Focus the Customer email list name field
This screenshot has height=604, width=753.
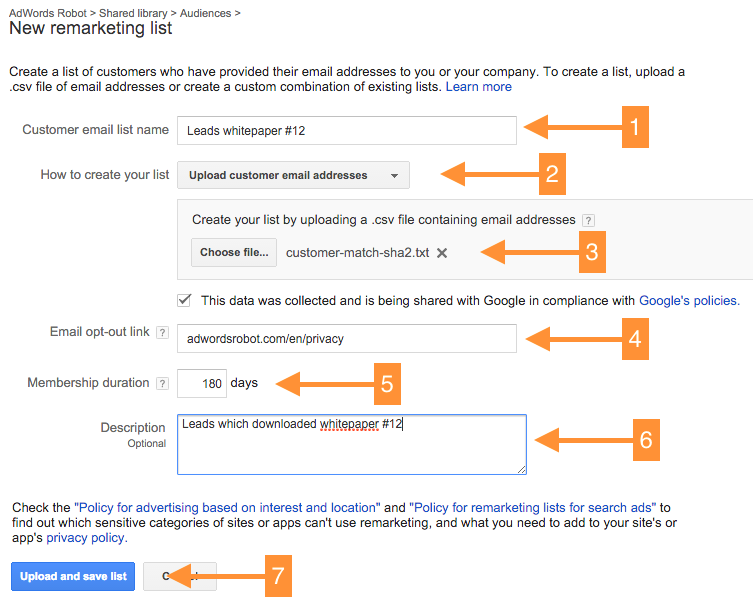(x=346, y=130)
